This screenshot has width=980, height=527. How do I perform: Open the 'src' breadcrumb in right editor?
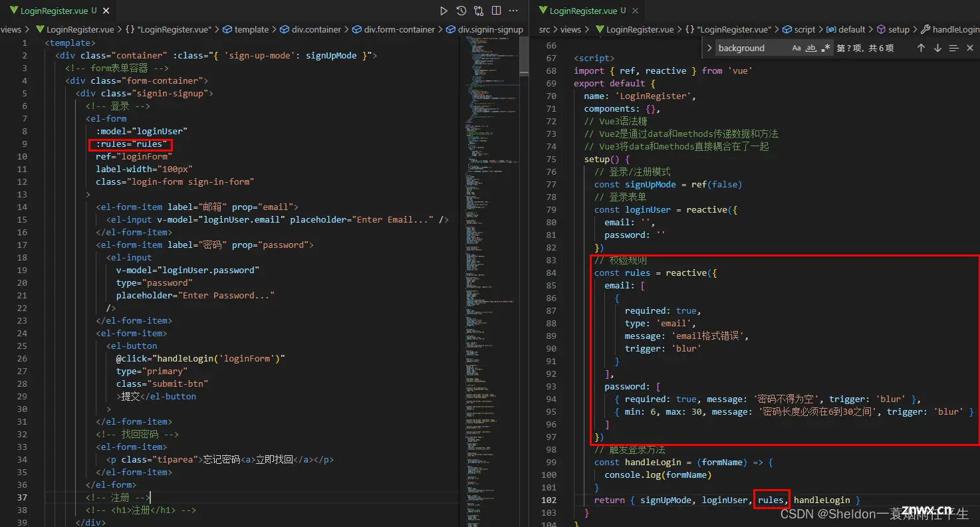545,29
